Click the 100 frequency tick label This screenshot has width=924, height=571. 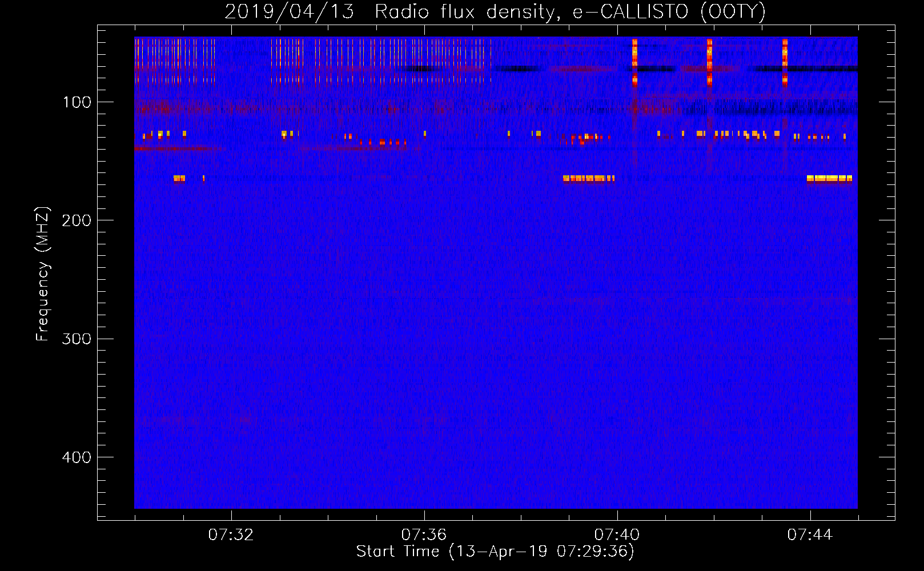coord(77,102)
